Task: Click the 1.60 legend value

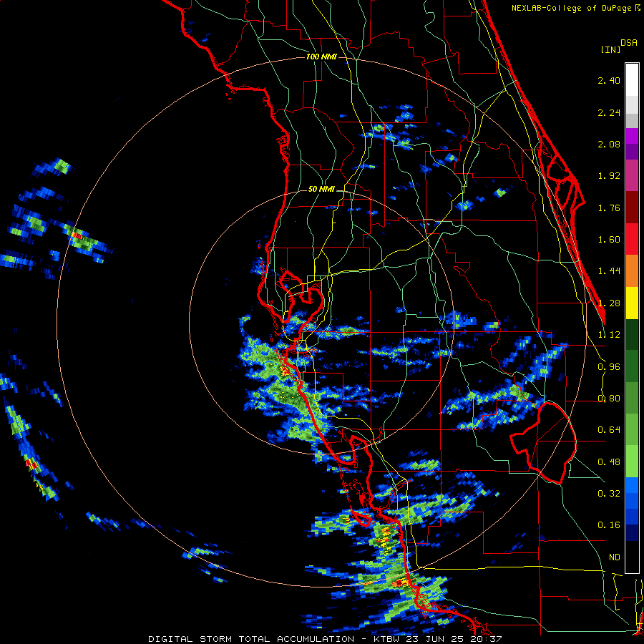Action: [609, 240]
